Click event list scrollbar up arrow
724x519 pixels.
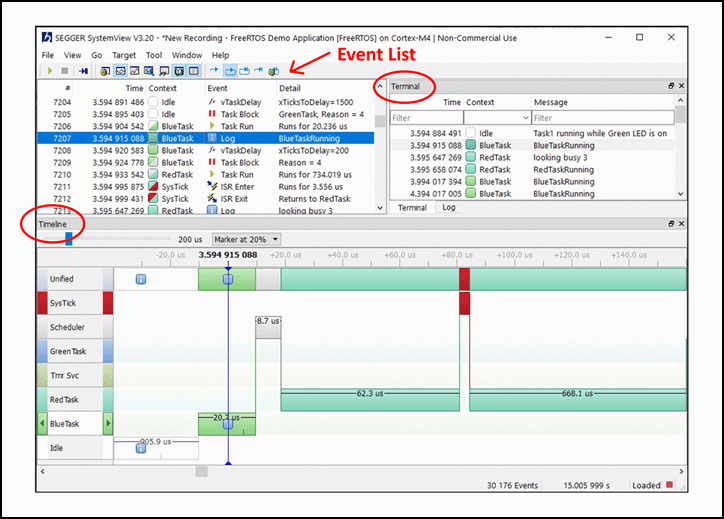380,86
